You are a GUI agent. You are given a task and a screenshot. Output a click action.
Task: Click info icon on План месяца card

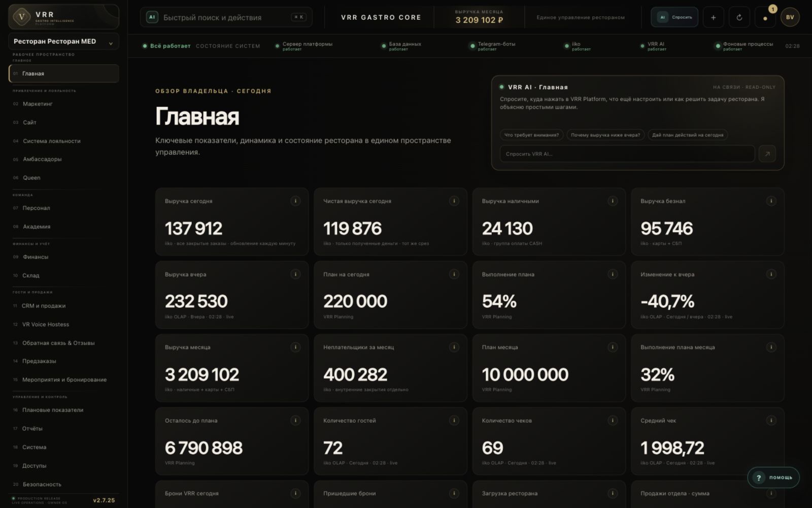[x=613, y=347]
